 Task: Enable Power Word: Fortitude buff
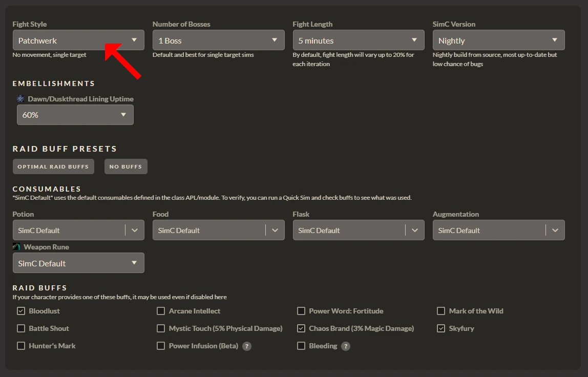point(301,311)
